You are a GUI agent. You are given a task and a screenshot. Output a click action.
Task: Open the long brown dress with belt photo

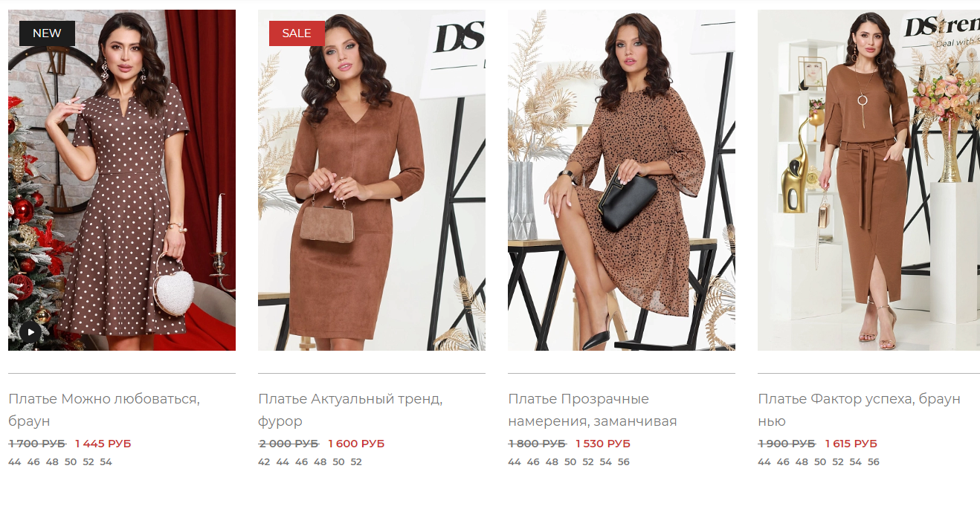(868, 180)
